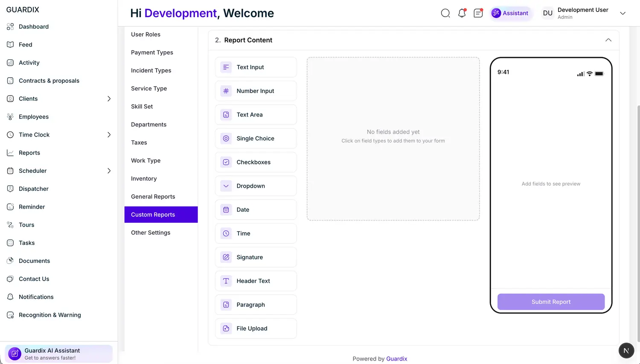Expand the Time Clock submenu chevron

(109, 135)
